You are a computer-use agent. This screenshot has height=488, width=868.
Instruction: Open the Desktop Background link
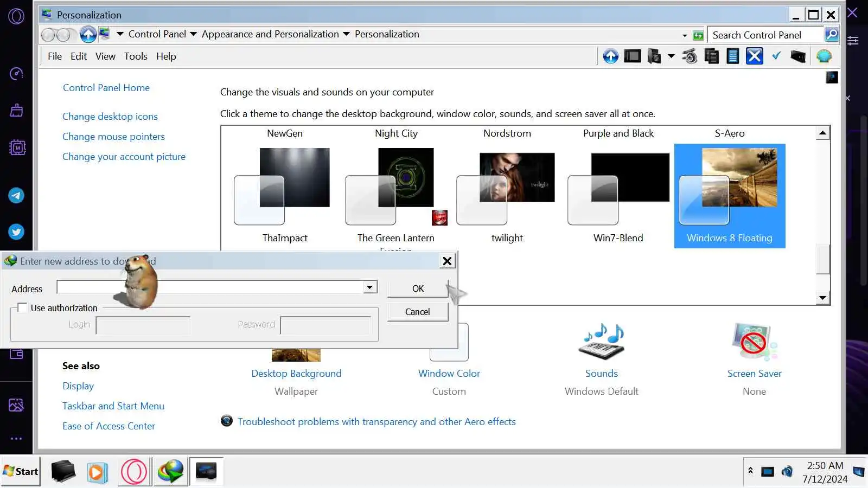point(296,374)
